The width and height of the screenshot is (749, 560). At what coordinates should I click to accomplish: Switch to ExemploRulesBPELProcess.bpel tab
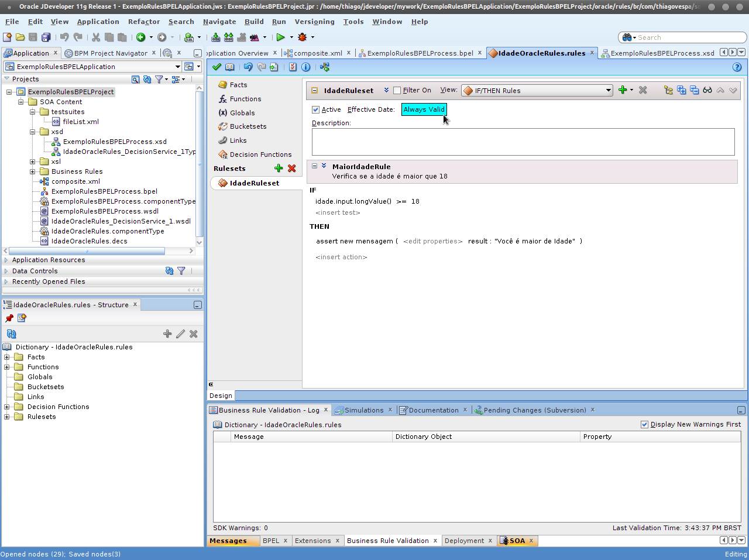(420, 53)
